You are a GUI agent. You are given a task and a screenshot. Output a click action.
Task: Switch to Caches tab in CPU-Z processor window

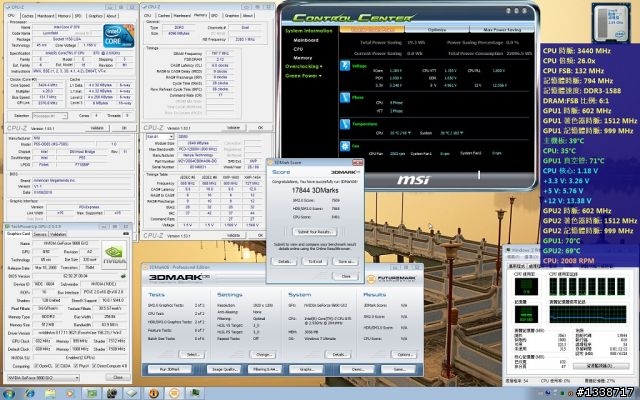27,16
